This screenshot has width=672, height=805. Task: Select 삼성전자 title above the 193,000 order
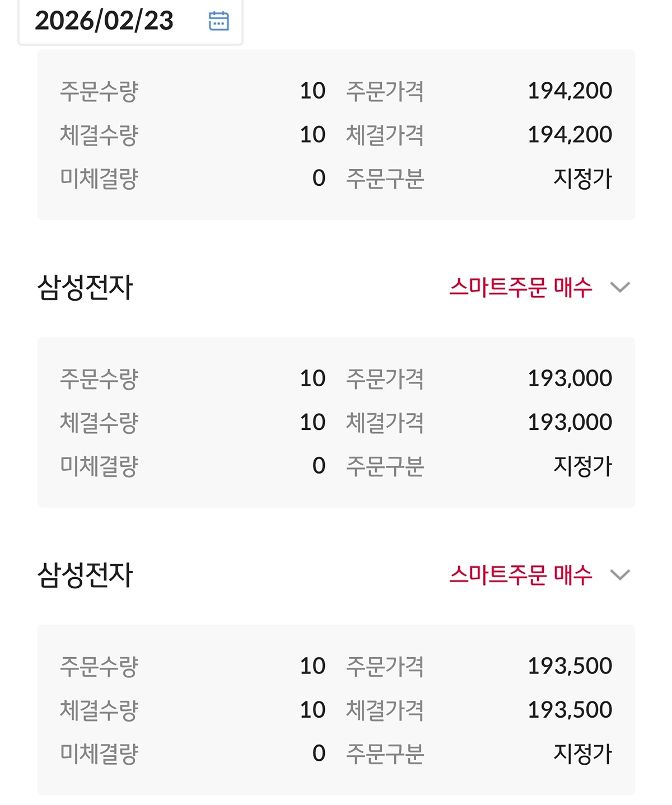point(85,288)
